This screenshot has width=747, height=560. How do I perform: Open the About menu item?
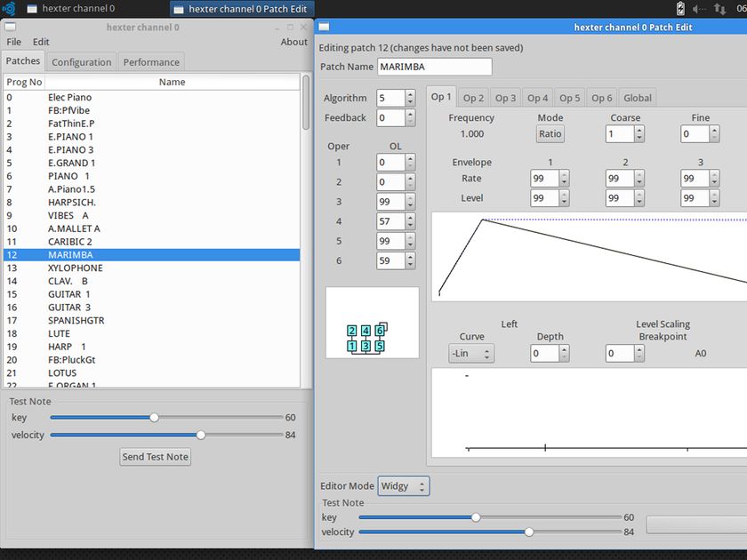tap(293, 41)
